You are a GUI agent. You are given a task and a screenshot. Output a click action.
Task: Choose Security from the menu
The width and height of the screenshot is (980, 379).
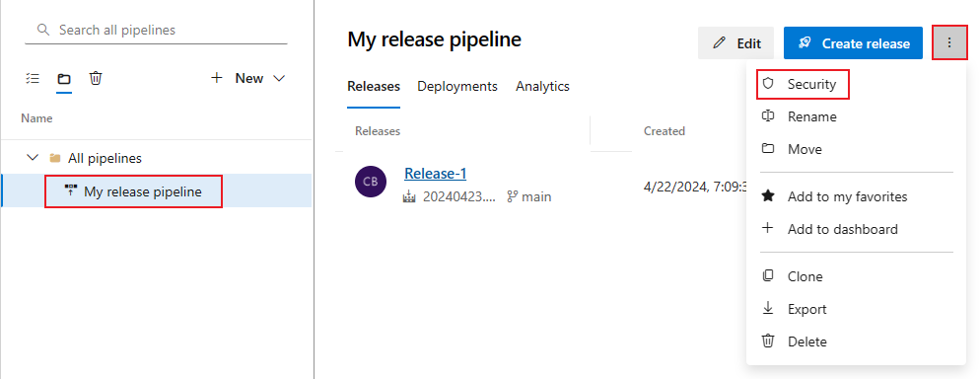pos(856,84)
